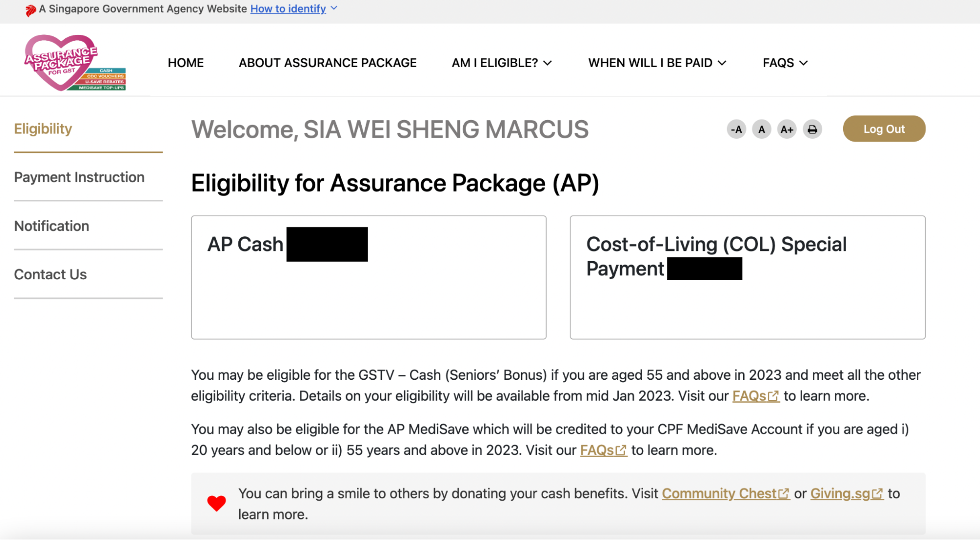Select the Payment Instruction sidebar tab
The height and width of the screenshot is (540, 980).
pos(79,177)
